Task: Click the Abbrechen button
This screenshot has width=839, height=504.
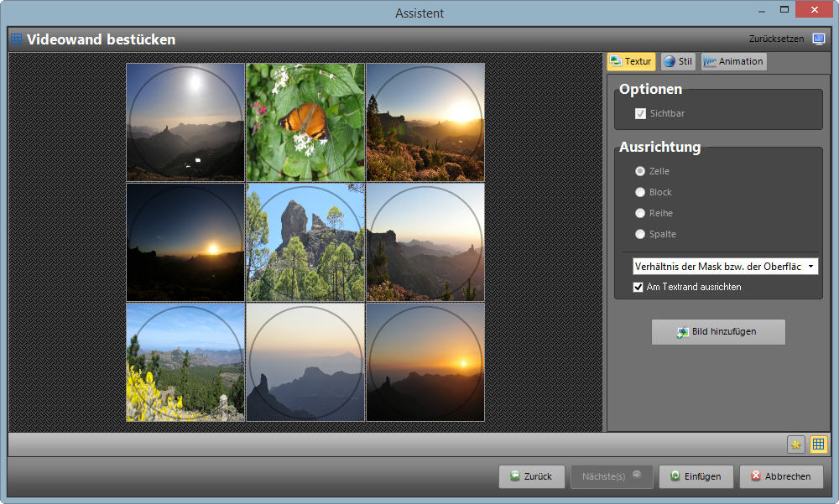Action: [781, 476]
